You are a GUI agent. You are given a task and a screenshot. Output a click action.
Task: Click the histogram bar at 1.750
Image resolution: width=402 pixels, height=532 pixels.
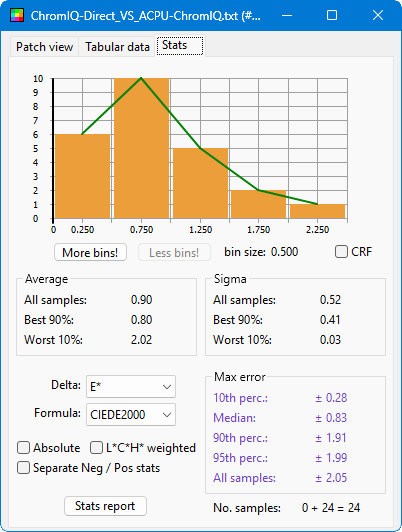coord(259,204)
